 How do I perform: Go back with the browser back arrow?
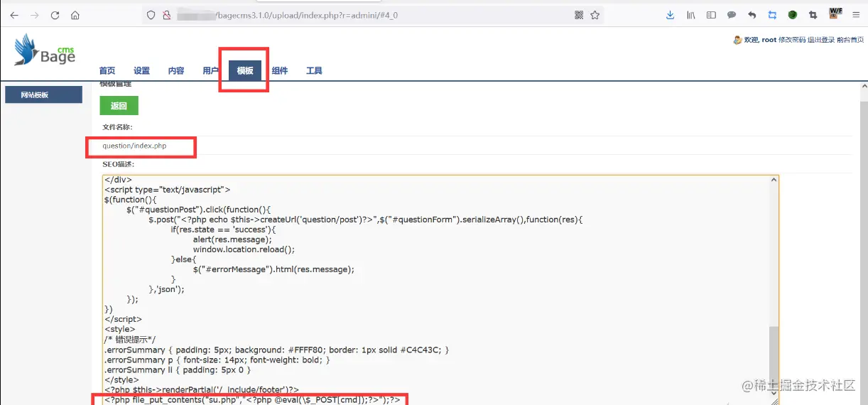click(x=13, y=15)
